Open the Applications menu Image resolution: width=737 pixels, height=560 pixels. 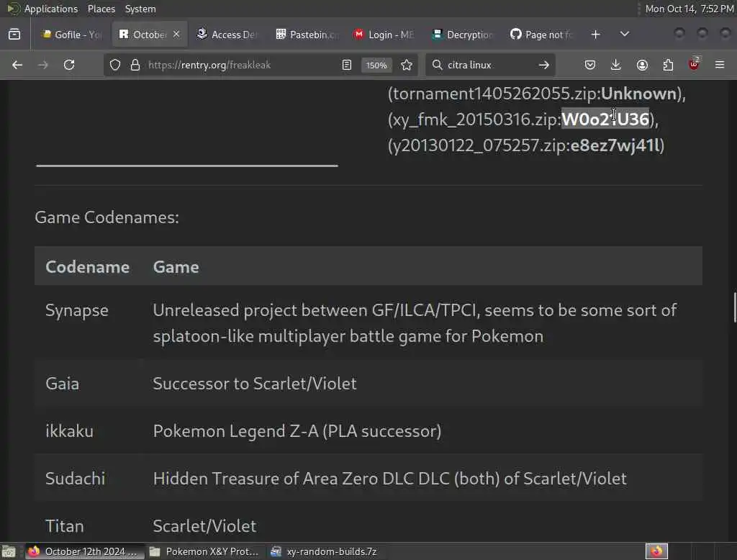tap(51, 9)
